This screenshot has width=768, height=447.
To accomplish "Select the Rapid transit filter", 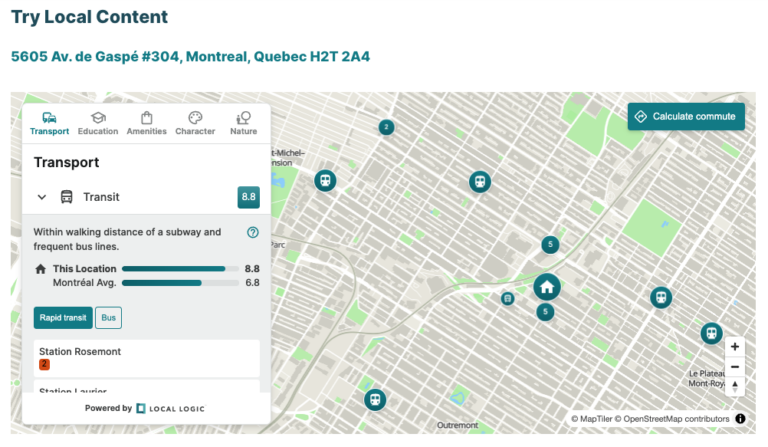I will [63, 318].
